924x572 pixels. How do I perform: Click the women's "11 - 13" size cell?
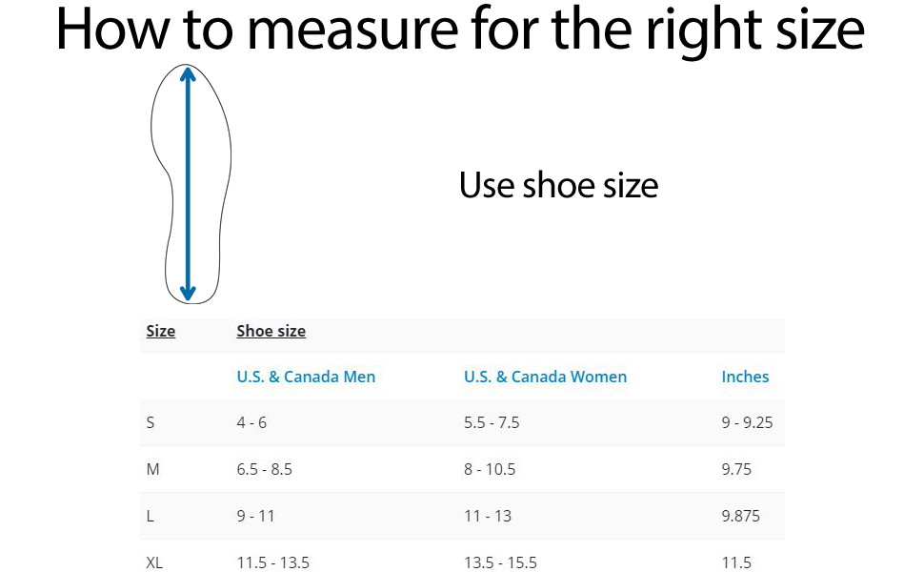point(488,516)
